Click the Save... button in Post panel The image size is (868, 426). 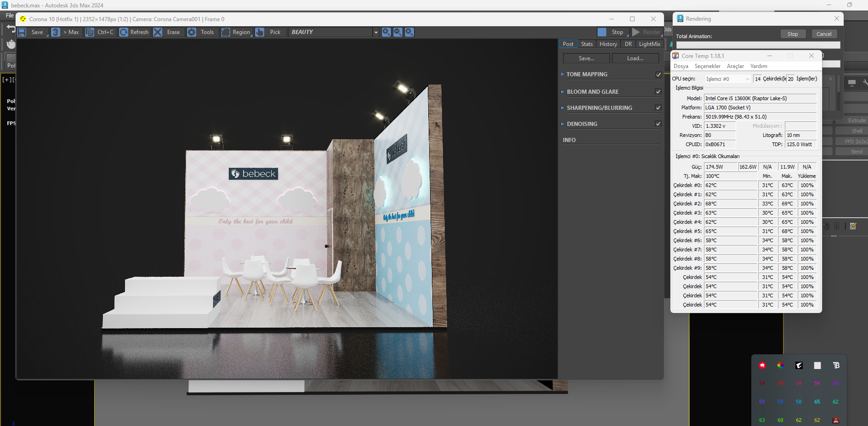coord(586,58)
